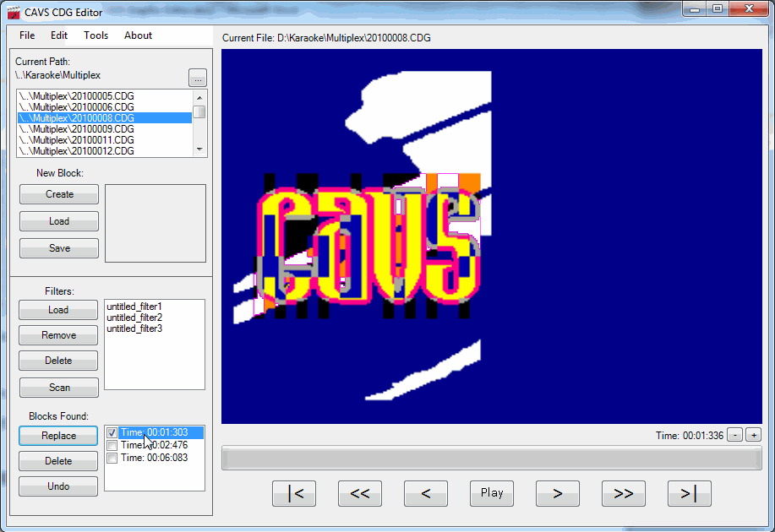
Task: Select file 20100005.CDG in list
Action: coord(104,95)
